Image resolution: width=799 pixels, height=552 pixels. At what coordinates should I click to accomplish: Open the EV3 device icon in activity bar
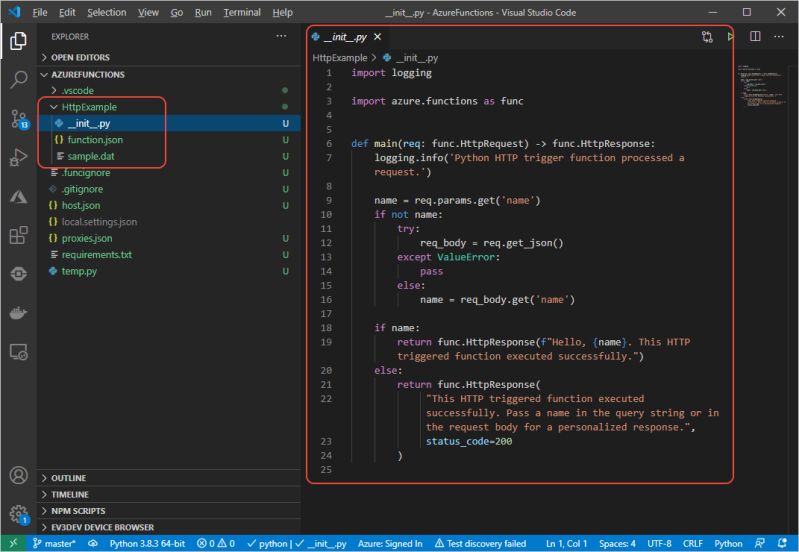coord(18,274)
